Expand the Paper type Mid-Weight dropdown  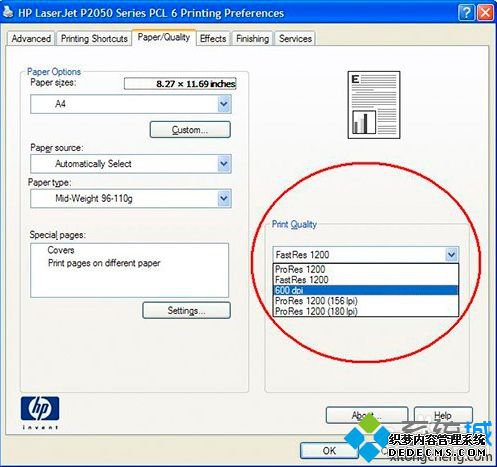pyautogui.click(x=224, y=198)
